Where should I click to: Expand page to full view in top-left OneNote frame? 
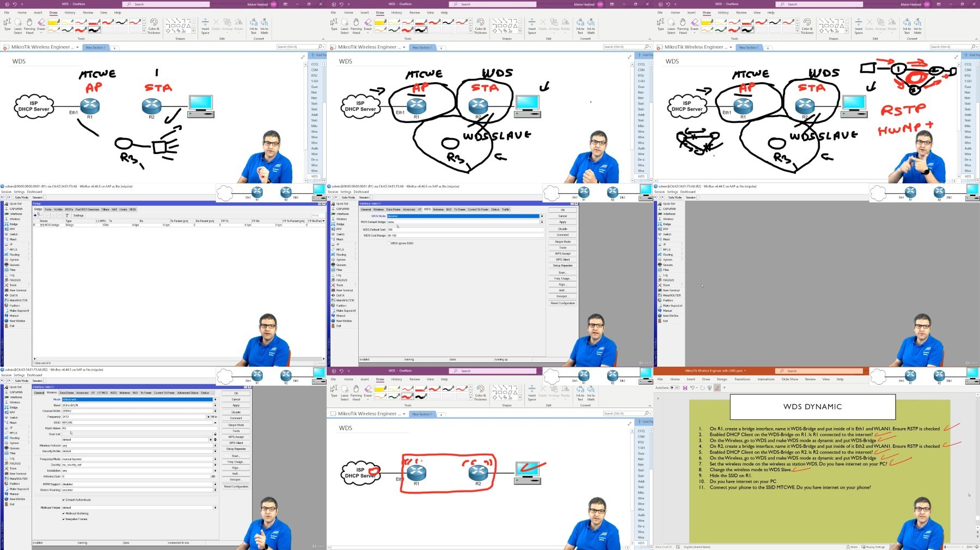(303, 57)
